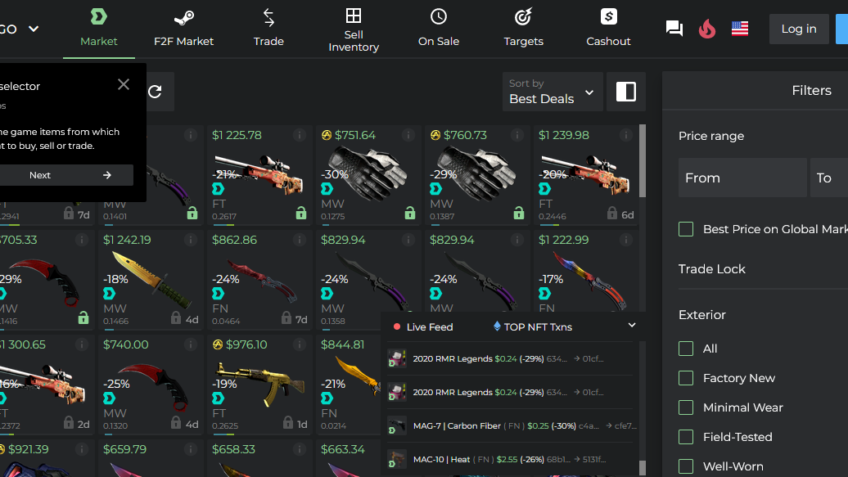The height and width of the screenshot is (477, 848).
Task: Click the red flame hot deals icon
Action: [707, 29]
